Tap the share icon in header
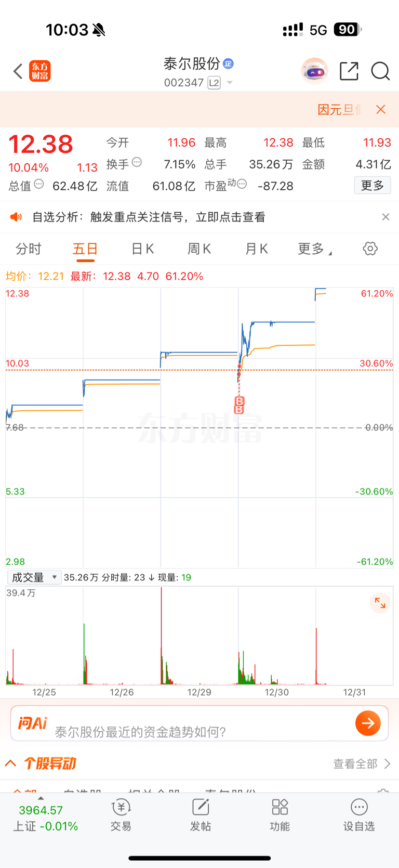The height and width of the screenshot is (868, 399). click(349, 71)
